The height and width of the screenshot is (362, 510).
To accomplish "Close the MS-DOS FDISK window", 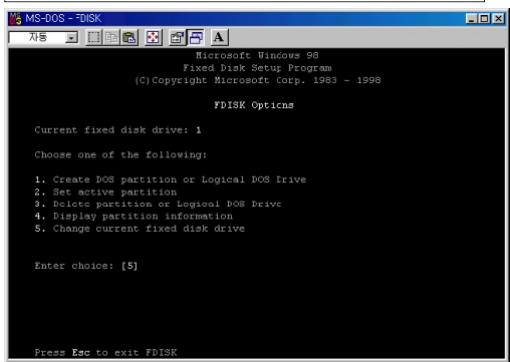I will point(498,18).
